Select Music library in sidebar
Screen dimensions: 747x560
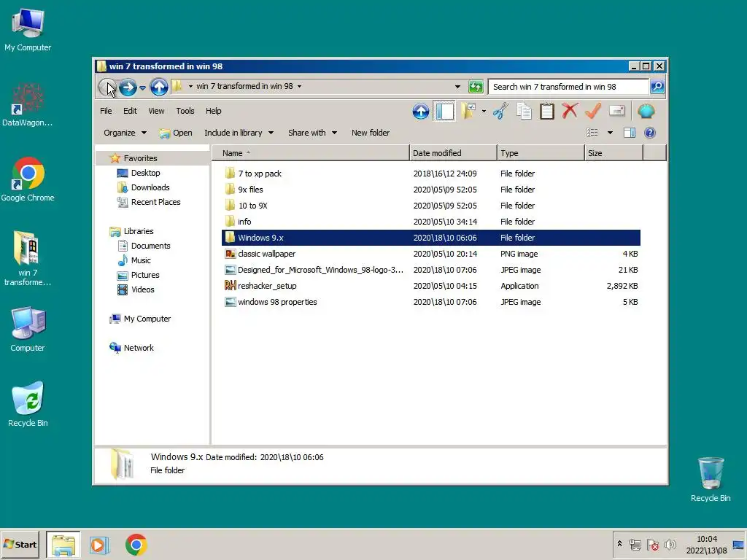[x=134, y=260]
